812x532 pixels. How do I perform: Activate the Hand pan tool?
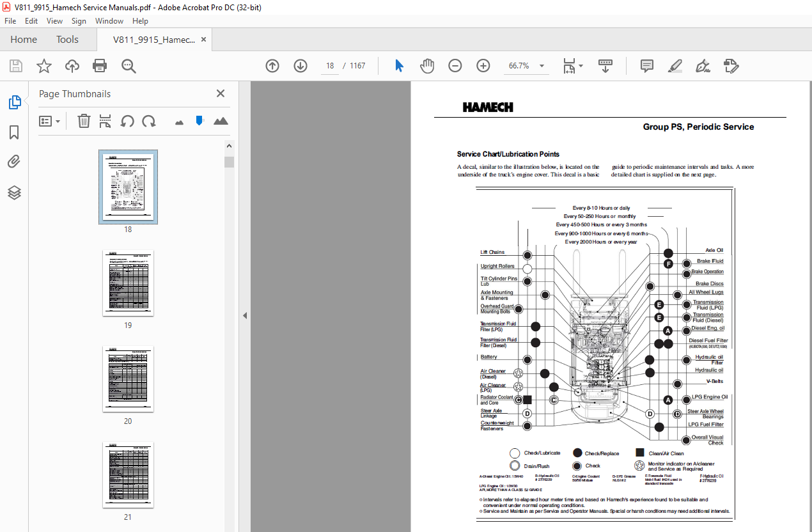tap(427, 66)
